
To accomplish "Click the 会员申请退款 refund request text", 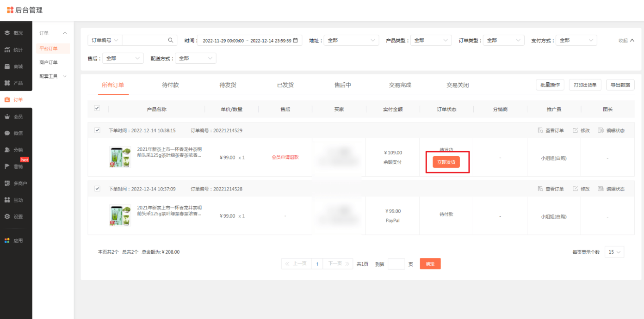I will click(x=285, y=157).
